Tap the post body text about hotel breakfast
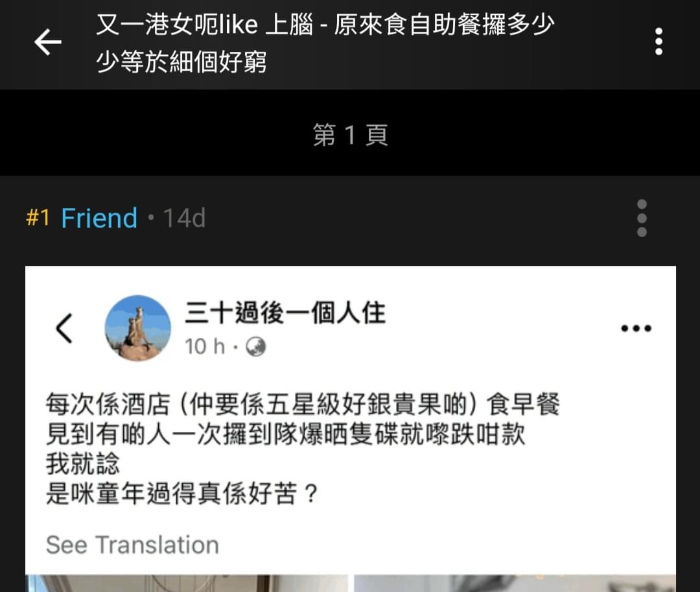Viewport: 700px width, 592px height. point(303,449)
